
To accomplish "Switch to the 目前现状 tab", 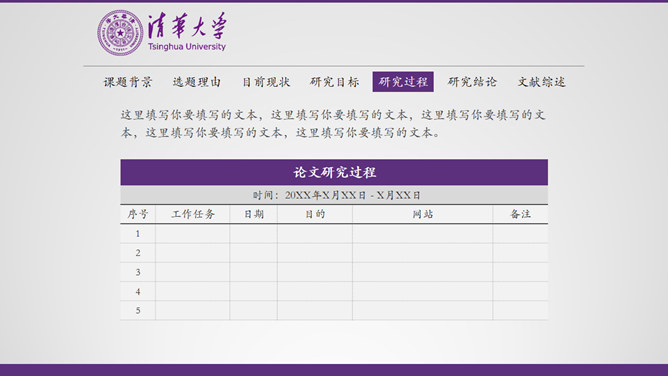I will (x=266, y=82).
